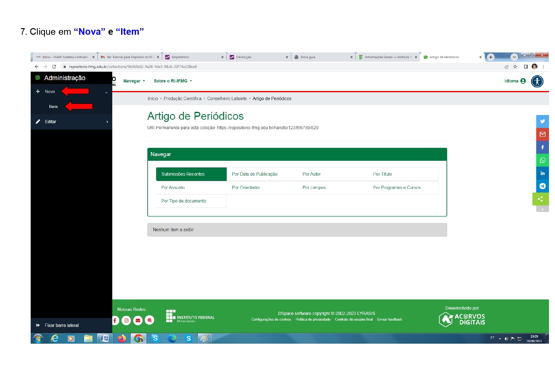555x392 pixels.
Task: Share the page via the Twitter icon
Action: click(x=542, y=121)
